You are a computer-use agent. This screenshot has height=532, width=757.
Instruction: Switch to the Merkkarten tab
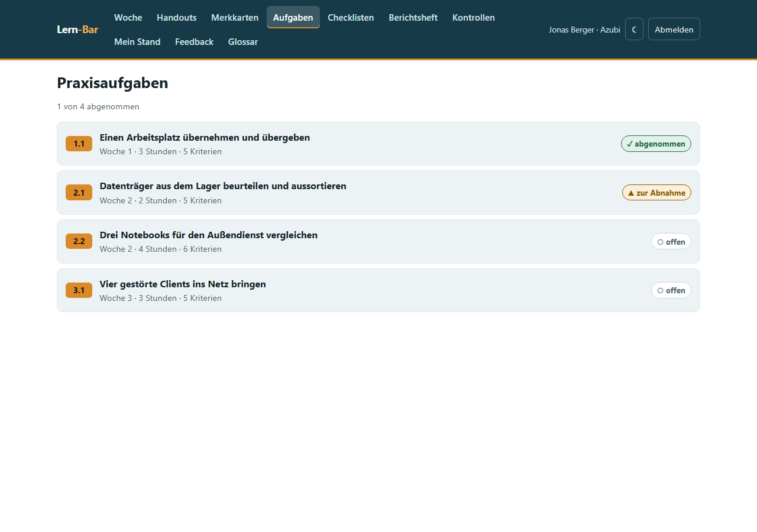point(235,17)
